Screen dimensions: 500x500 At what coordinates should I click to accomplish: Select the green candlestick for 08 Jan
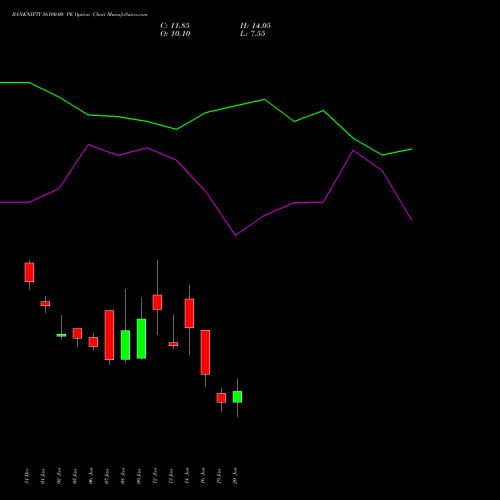(x=125, y=345)
